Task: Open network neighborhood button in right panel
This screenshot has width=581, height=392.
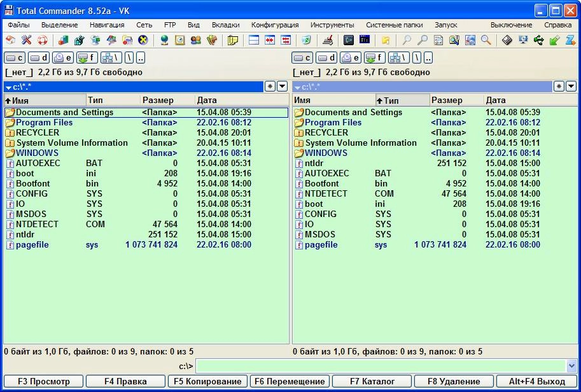Action: [x=399, y=58]
